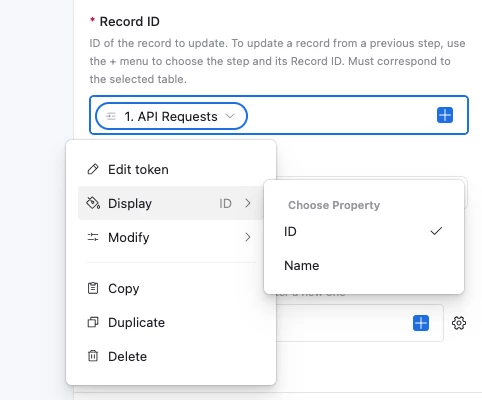
Task: Click the pencil icon beside Edit token
Action: [93, 169]
